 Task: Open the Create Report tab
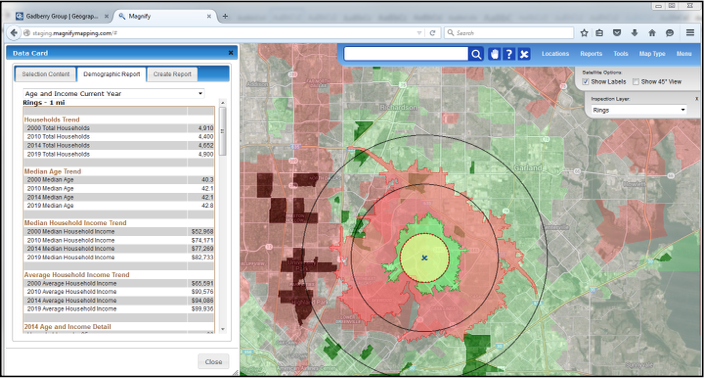pyautogui.click(x=172, y=74)
